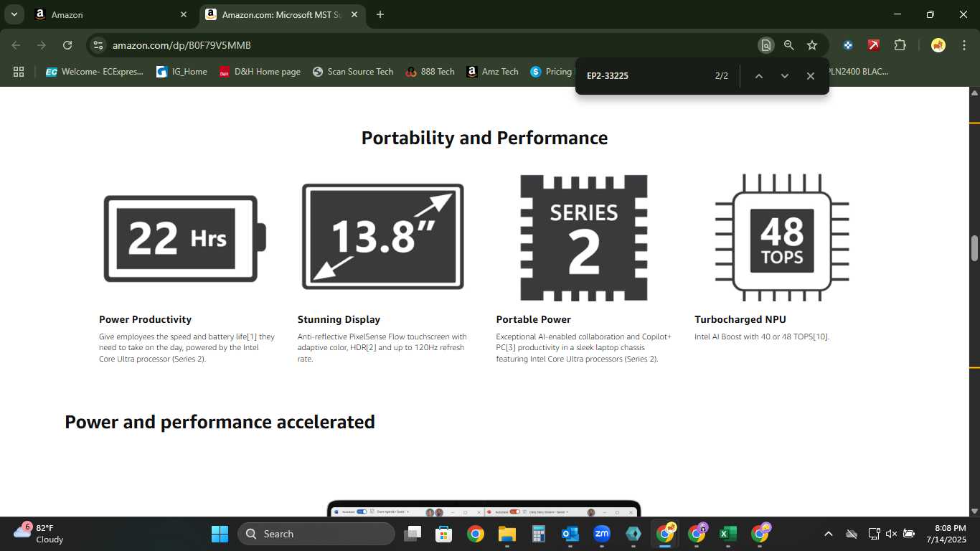Open find-in-page icon in address bar

(x=766, y=45)
